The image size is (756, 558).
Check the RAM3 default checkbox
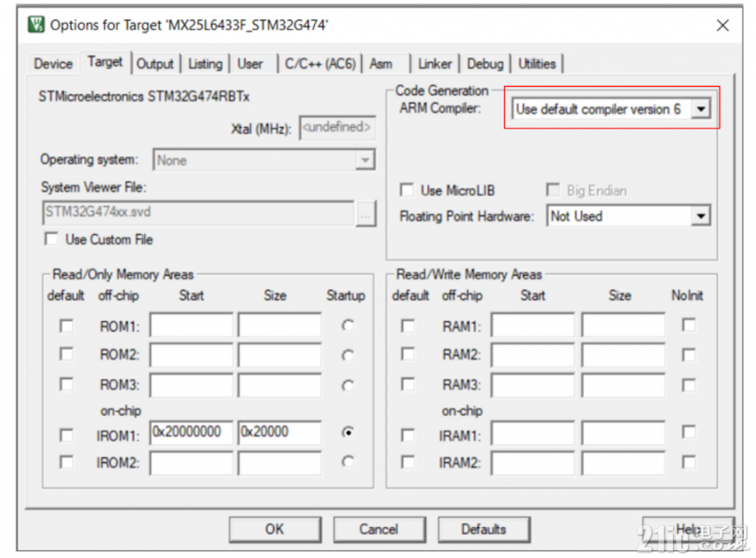[x=408, y=384]
